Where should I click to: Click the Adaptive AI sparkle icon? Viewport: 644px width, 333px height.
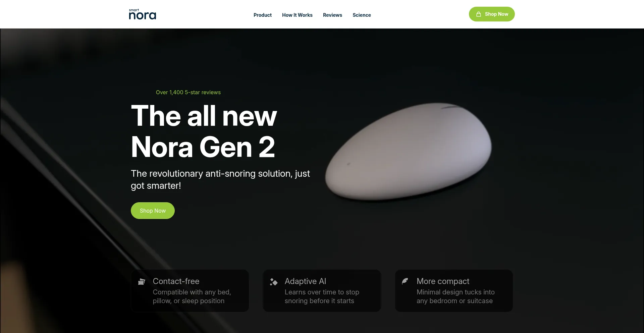(x=274, y=282)
